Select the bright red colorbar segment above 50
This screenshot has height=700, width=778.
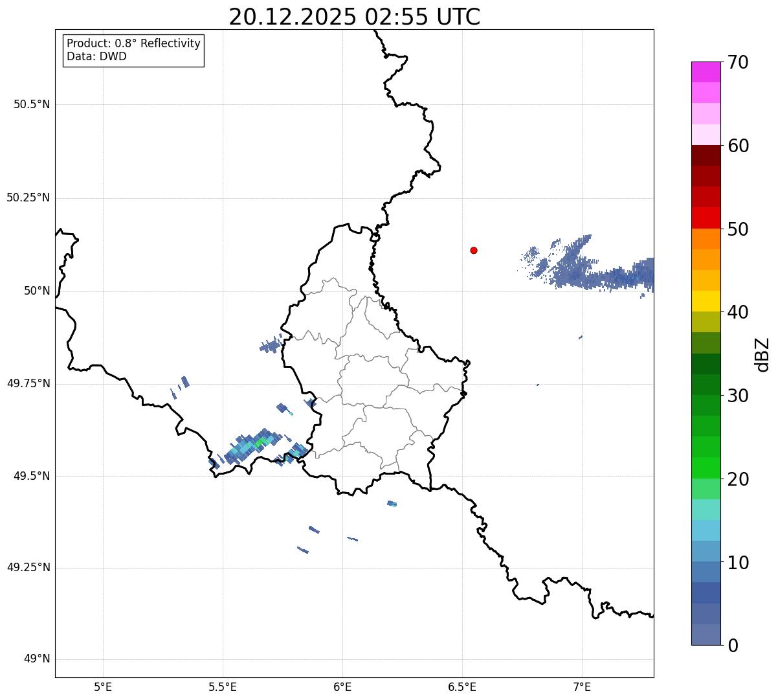(x=706, y=218)
